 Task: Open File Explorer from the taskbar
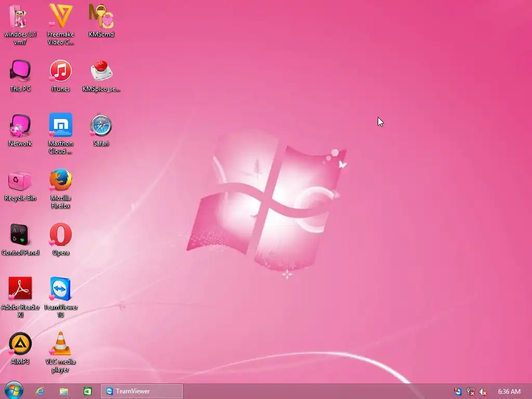64,392
